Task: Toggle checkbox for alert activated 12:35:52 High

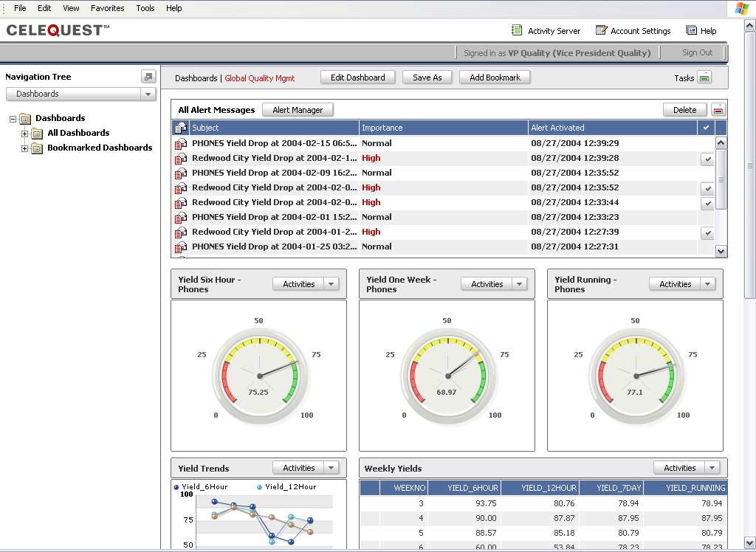Action: click(x=707, y=188)
